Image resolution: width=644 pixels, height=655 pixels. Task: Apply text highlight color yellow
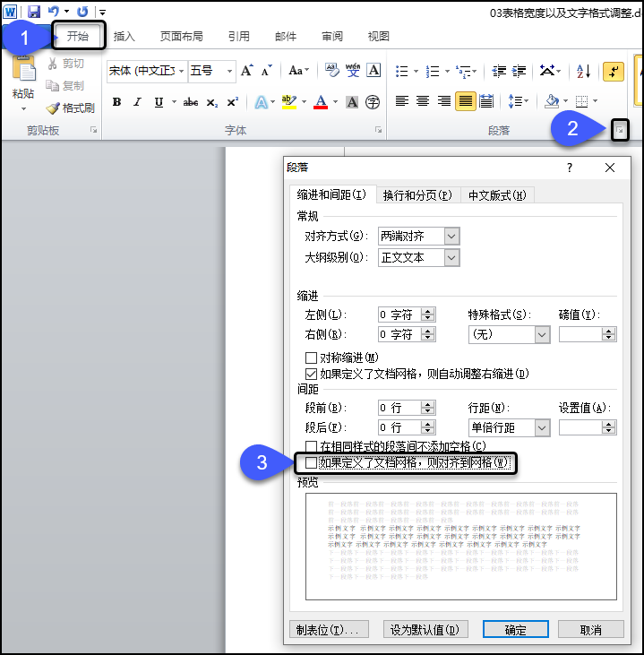click(x=289, y=102)
